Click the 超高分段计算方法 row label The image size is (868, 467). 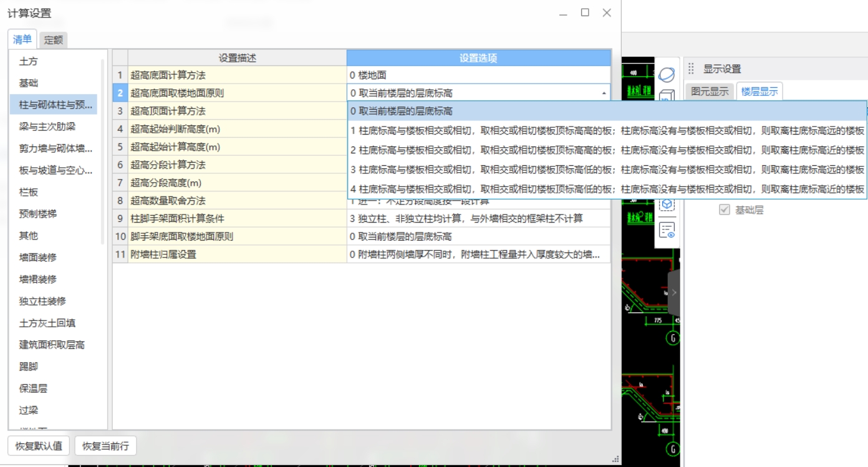237,165
